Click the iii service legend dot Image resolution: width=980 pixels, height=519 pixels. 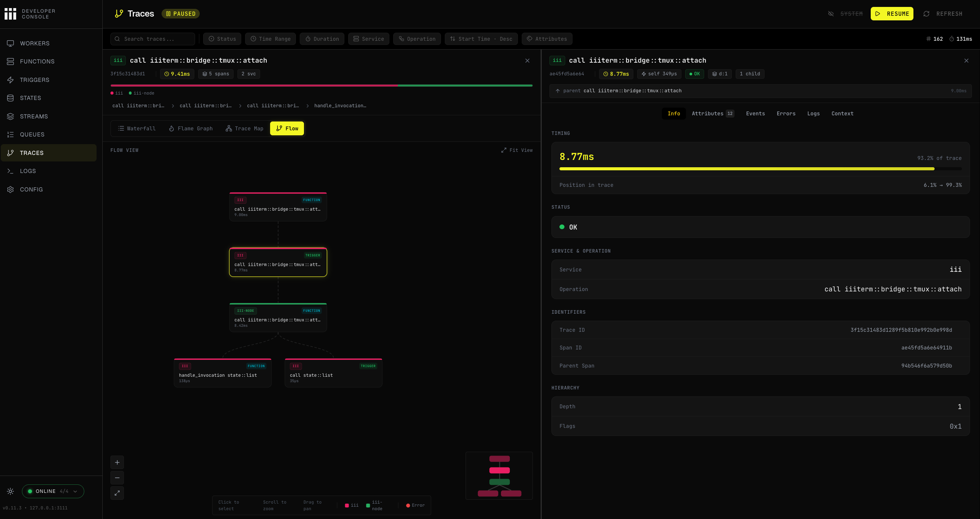(x=112, y=93)
